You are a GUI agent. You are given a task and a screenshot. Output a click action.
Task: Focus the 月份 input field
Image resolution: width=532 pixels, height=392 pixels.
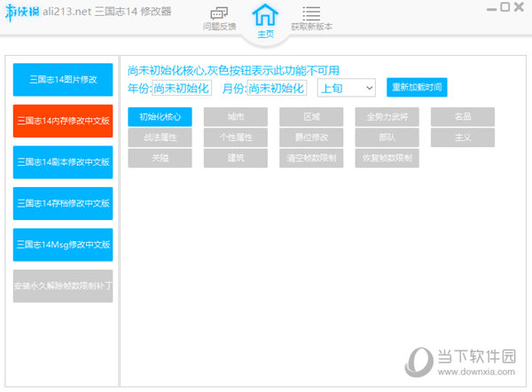(277, 88)
